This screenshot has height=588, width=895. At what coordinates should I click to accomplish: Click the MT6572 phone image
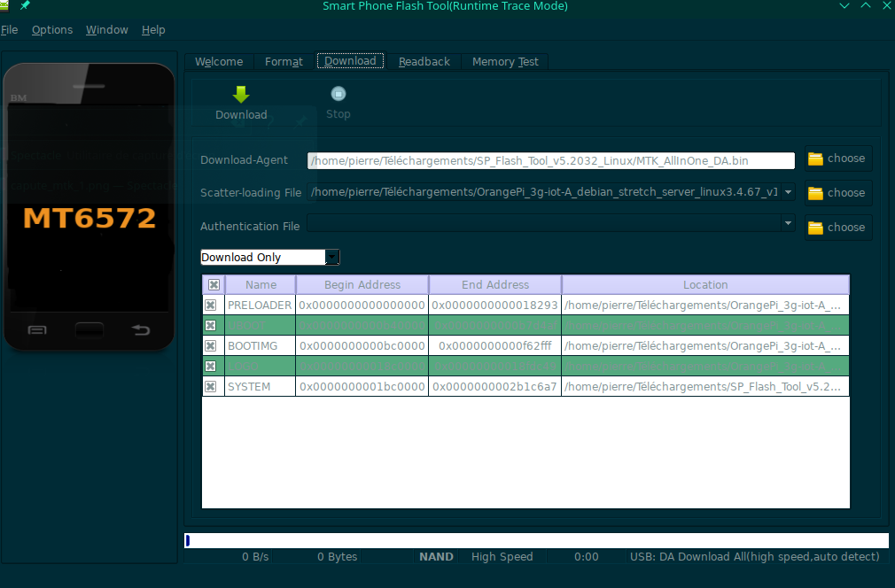click(x=89, y=208)
